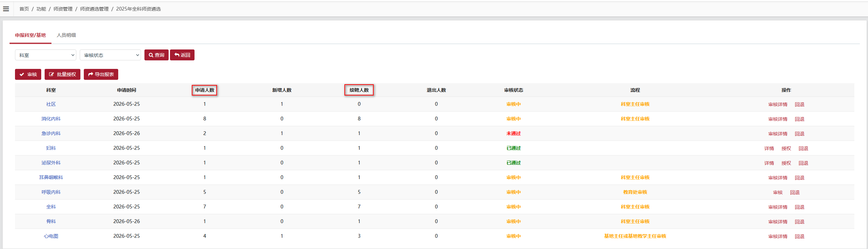Image resolution: width=868 pixels, height=249 pixels.
Task: Click 已通过 status in 妇科 row
Action: click(514, 148)
